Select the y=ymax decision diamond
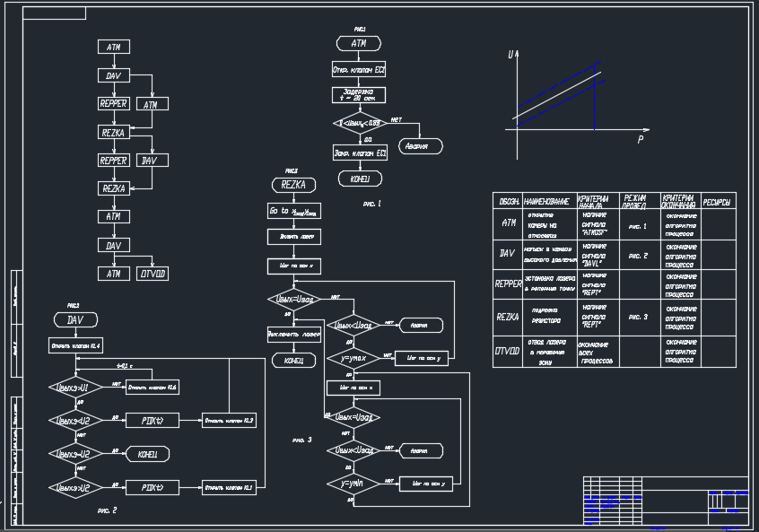The height and width of the screenshot is (532, 759). [x=353, y=359]
